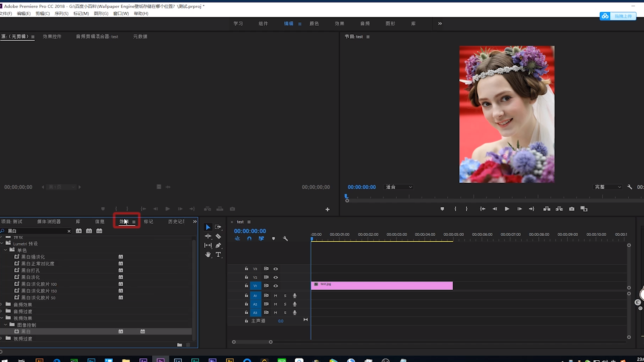Screen dimensions: 644x362
Task: Expand the 音频过渡 folder
Action: click(2, 312)
